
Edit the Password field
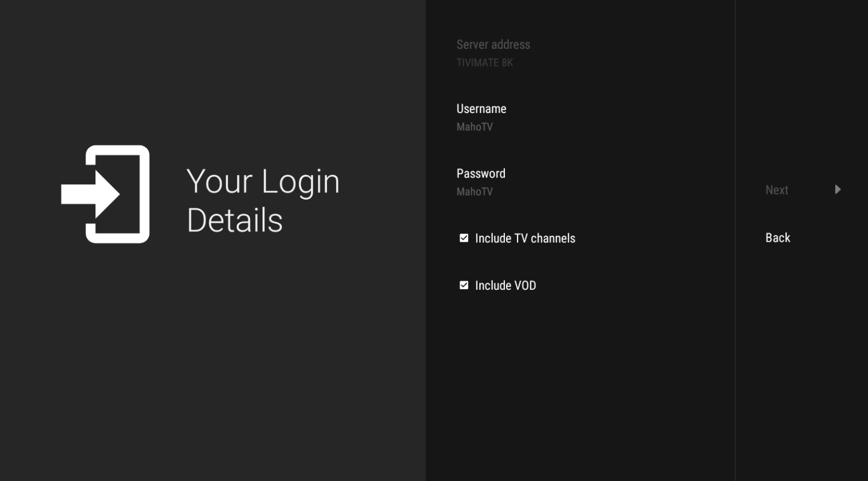click(x=480, y=173)
